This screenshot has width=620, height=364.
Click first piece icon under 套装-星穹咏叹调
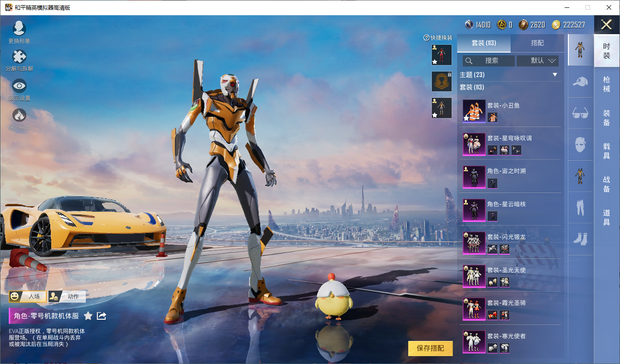point(493,150)
